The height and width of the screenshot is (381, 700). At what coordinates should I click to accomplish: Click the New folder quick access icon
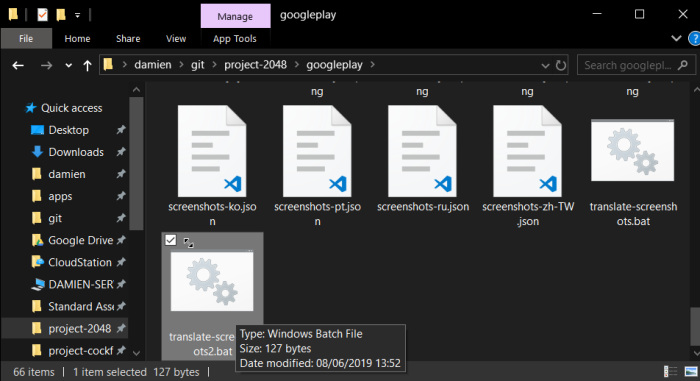pos(61,15)
